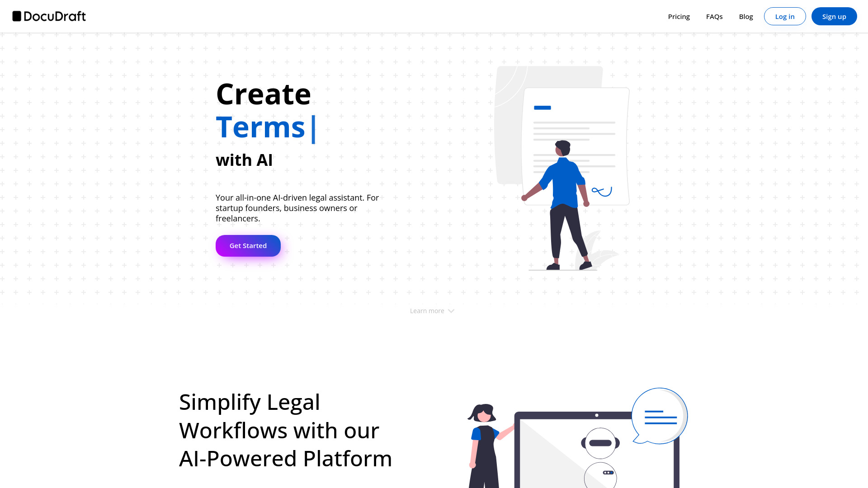Expand the Learn more section below hero
868x488 pixels.
click(x=434, y=310)
